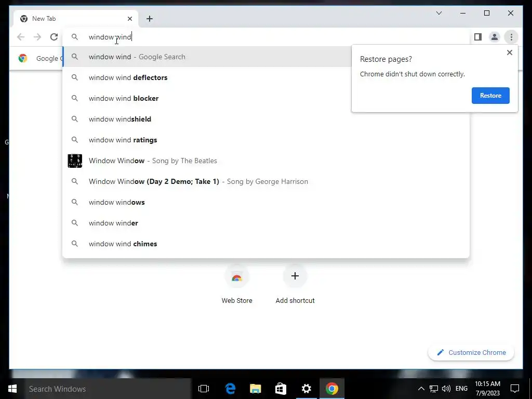Image resolution: width=532 pixels, height=399 pixels.
Task: Click the Beatles album thumbnail
Action: coord(75,161)
